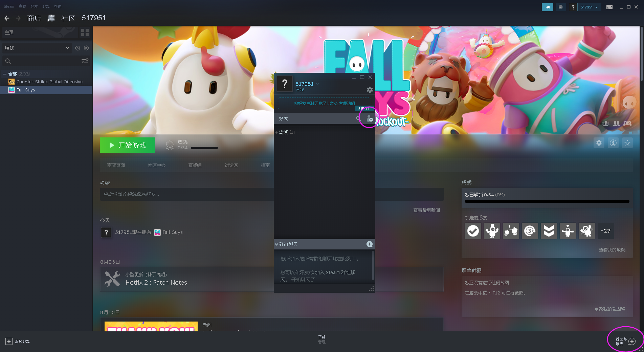
Task: Click the add game plus icon
Action: pos(9,342)
